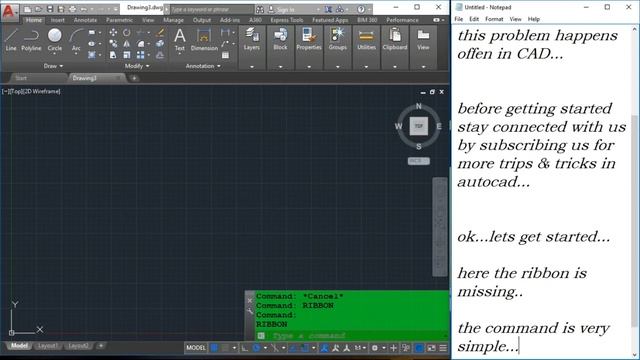Open the Array tool

[140, 55]
